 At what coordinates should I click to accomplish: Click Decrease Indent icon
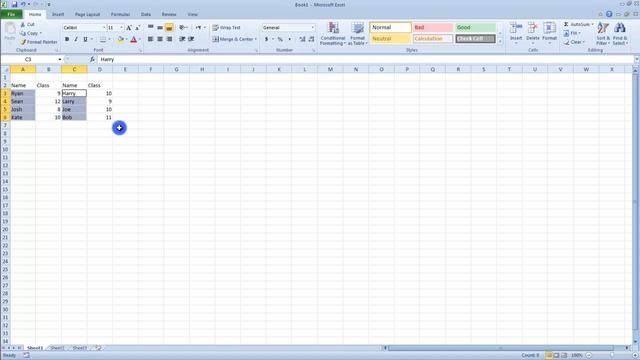tap(182, 39)
